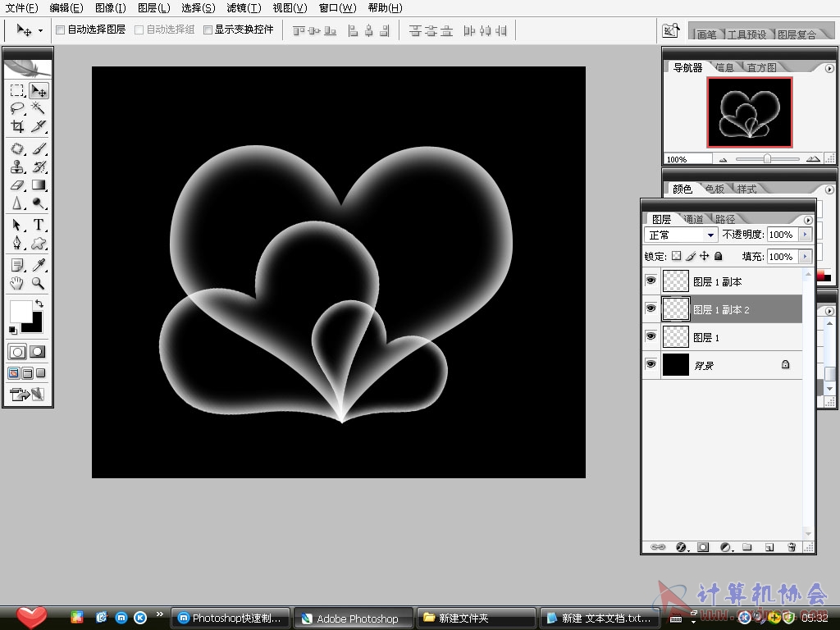
Task: Toggle lock position in Layers panel
Action: (704, 256)
